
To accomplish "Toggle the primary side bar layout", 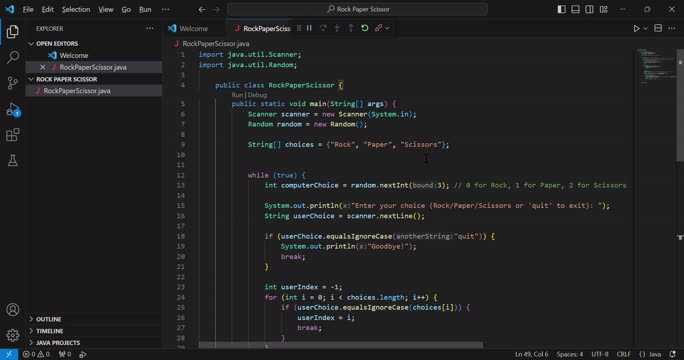I will point(562,9).
